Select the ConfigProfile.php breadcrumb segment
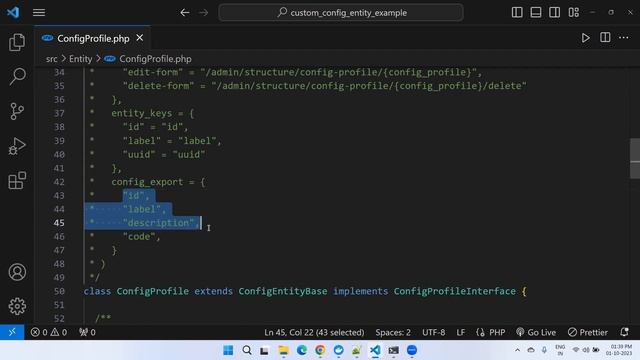This screenshot has width=640, height=360. tap(155, 59)
